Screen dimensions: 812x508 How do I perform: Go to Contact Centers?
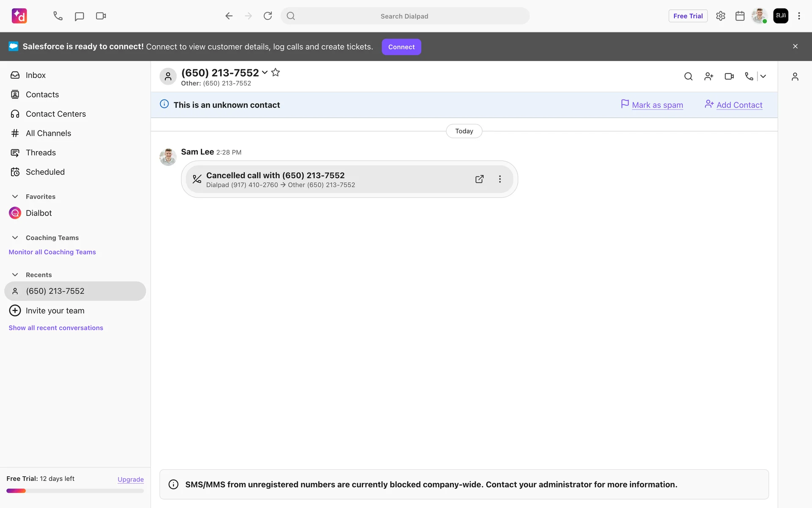click(x=55, y=114)
